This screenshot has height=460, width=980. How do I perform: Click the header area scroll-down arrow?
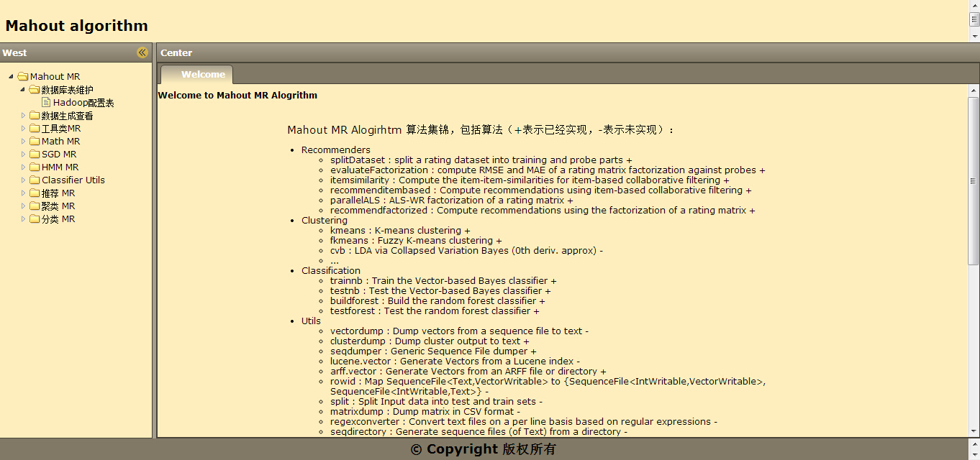[x=975, y=35]
